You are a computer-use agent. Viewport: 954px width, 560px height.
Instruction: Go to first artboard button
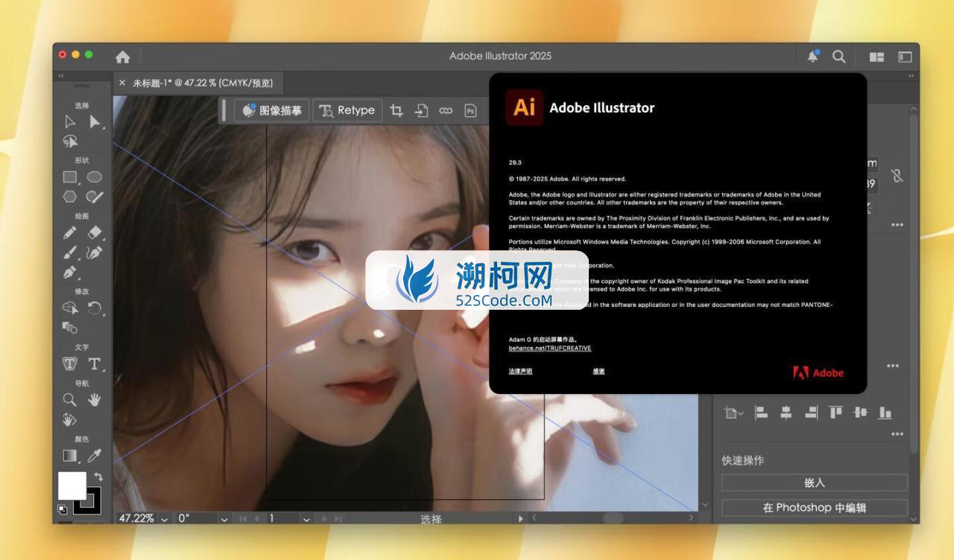point(243,518)
